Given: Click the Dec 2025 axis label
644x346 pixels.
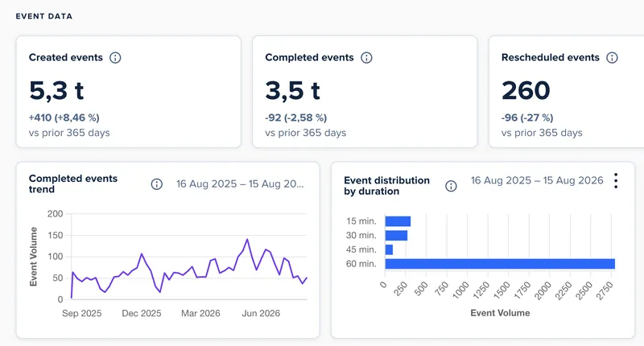Looking at the screenshot, I should click(142, 313).
